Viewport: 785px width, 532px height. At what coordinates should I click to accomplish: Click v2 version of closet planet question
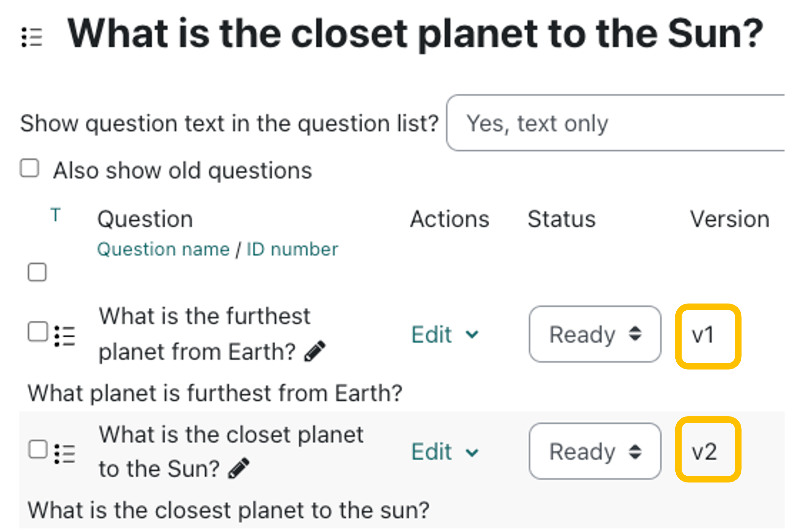pyautogui.click(x=704, y=452)
